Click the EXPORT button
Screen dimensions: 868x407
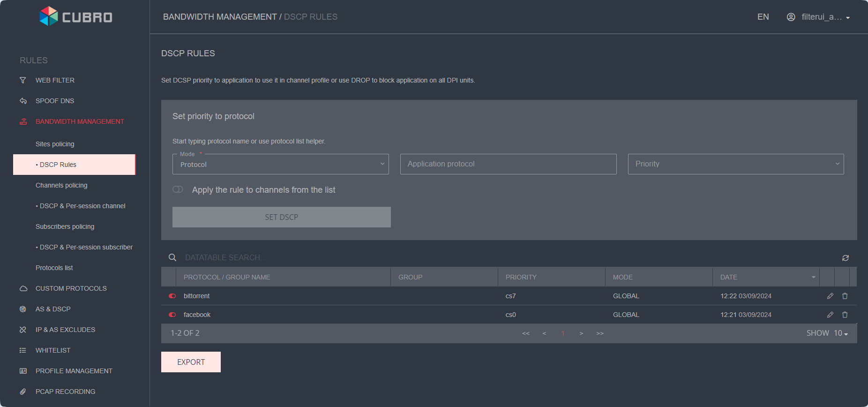[x=191, y=362]
